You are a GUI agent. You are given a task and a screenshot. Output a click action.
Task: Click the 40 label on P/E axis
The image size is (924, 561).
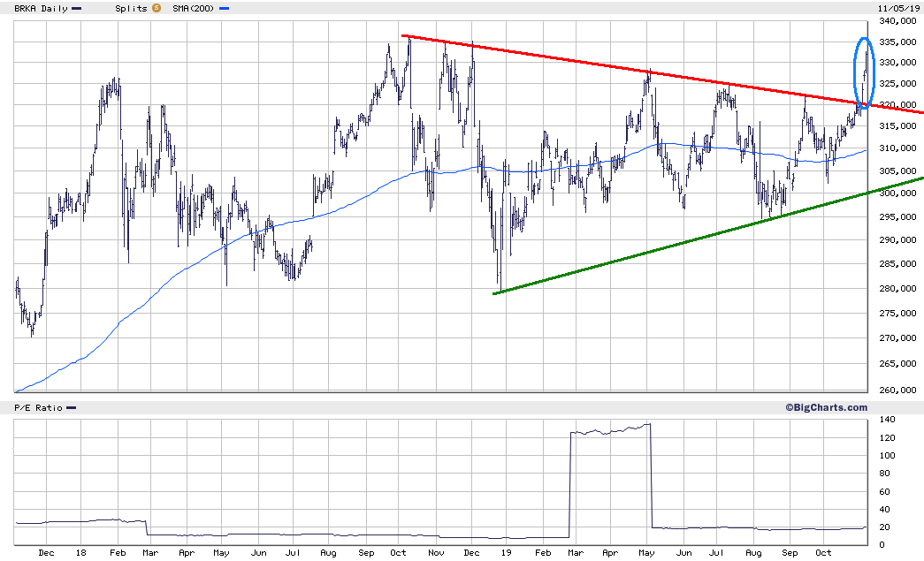point(884,510)
